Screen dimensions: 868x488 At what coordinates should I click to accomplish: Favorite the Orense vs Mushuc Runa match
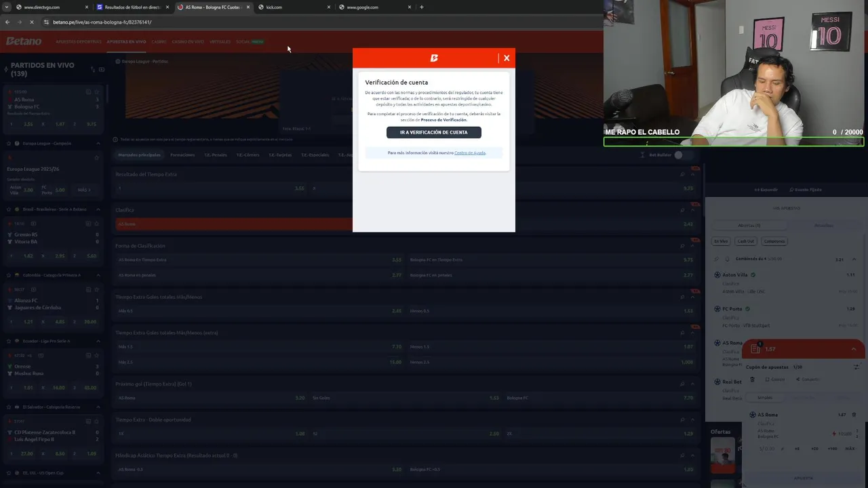(x=97, y=355)
